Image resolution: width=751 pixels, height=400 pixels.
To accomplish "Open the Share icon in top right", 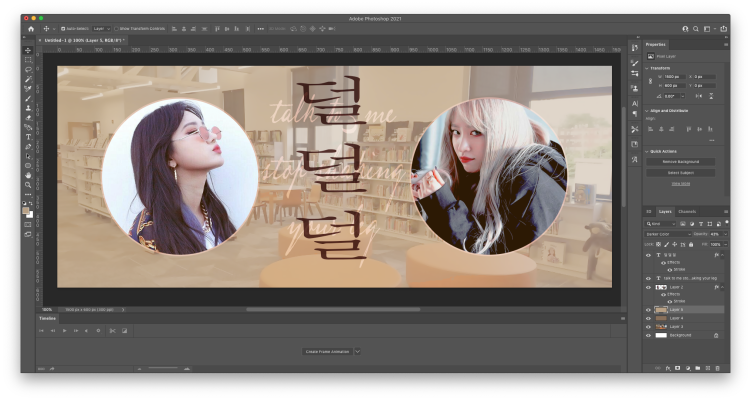I will (x=723, y=29).
